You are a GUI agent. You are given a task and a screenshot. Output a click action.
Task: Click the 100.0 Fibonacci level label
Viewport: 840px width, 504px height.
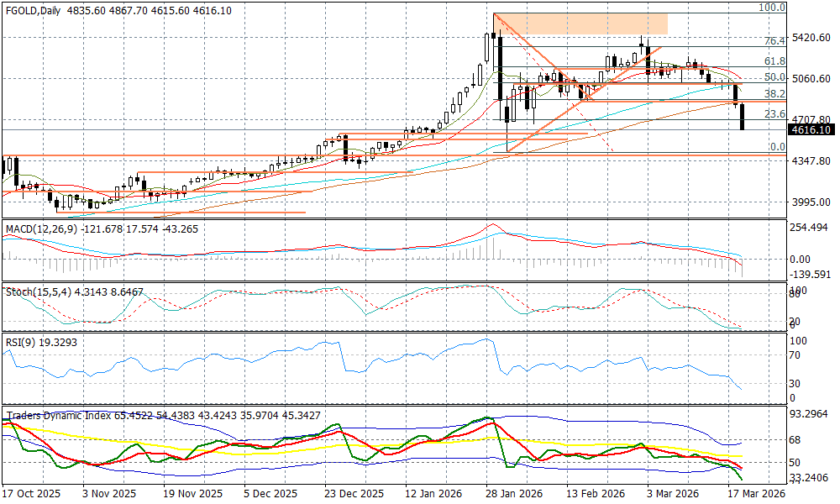click(771, 8)
